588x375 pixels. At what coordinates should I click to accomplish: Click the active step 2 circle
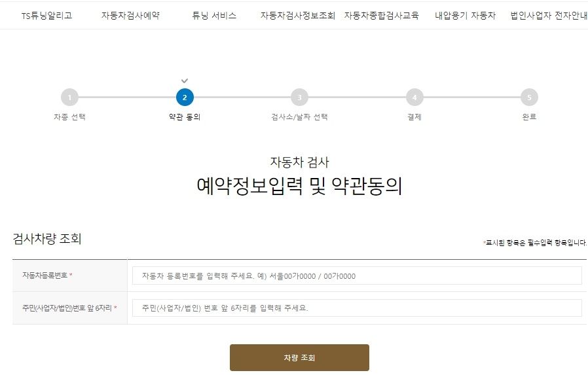185,98
